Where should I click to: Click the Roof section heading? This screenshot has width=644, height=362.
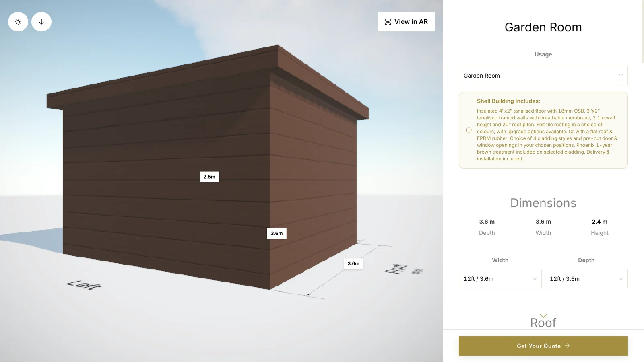pyautogui.click(x=543, y=323)
